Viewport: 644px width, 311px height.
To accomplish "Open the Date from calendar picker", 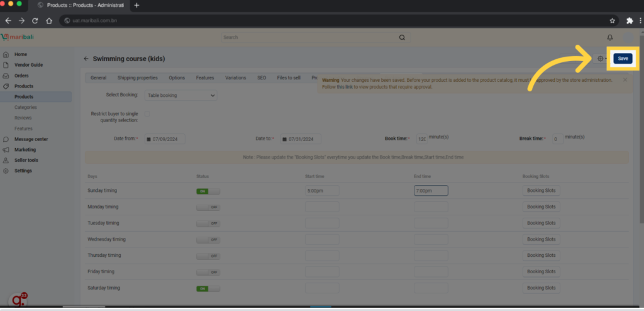I will (148, 139).
